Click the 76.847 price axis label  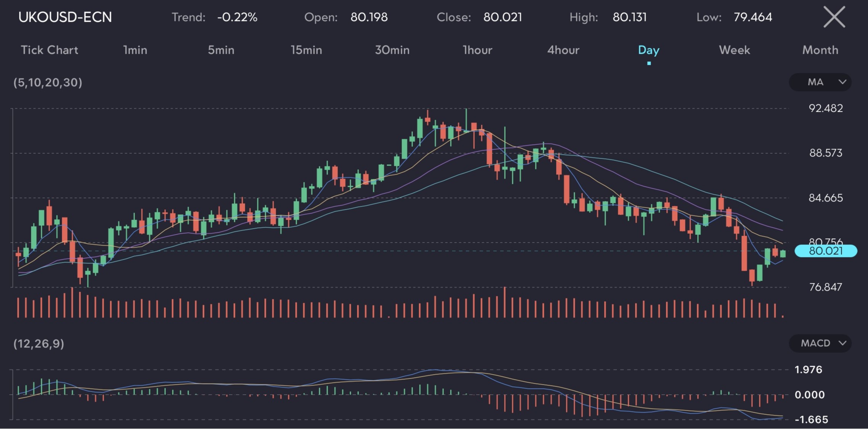pyautogui.click(x=826, y=287)
